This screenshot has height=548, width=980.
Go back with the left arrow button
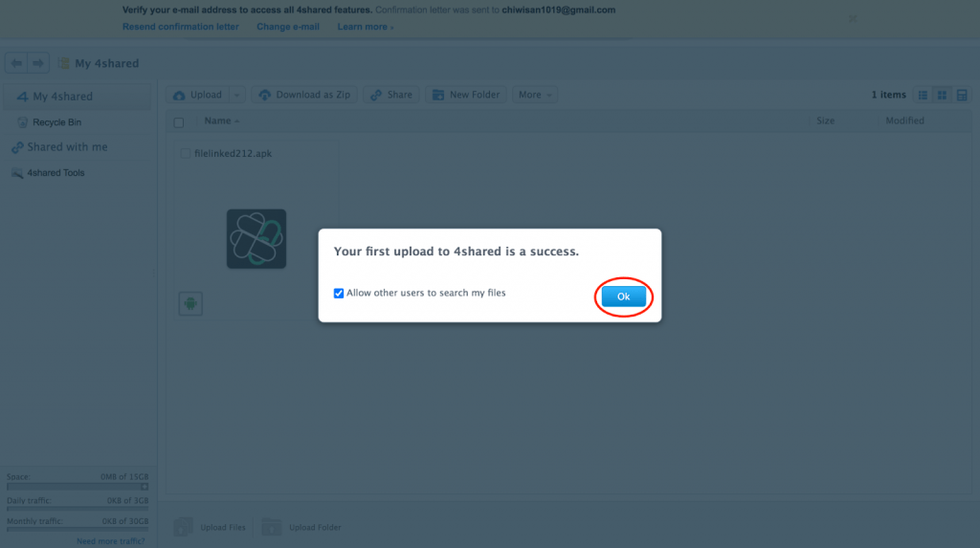16,63
